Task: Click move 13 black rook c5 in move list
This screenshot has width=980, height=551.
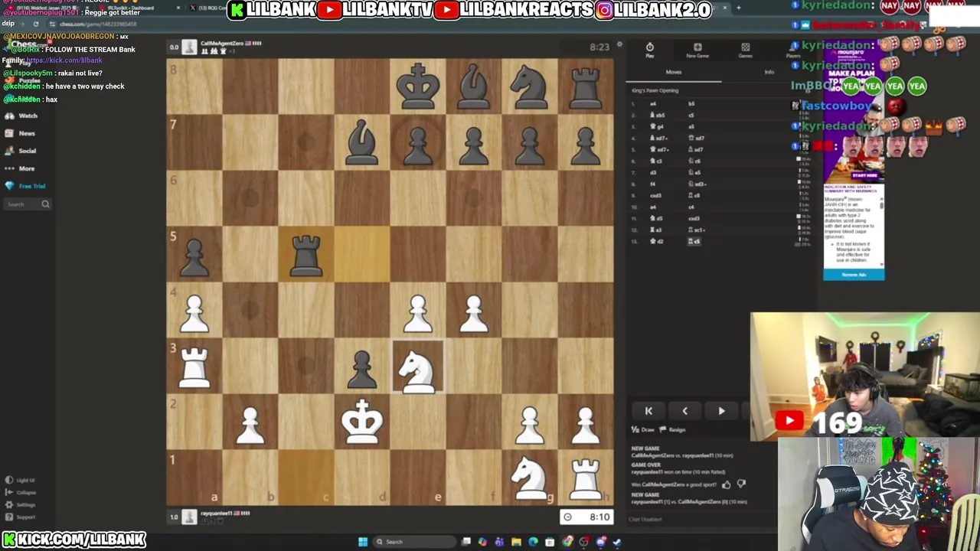Action: point(695,241)
